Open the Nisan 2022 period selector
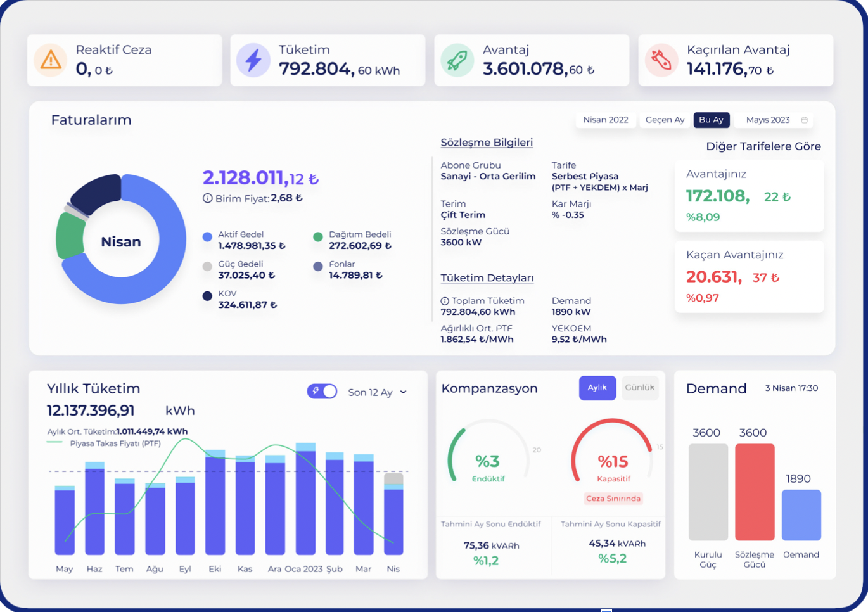868x612 pixels. [x=606, y=120]
